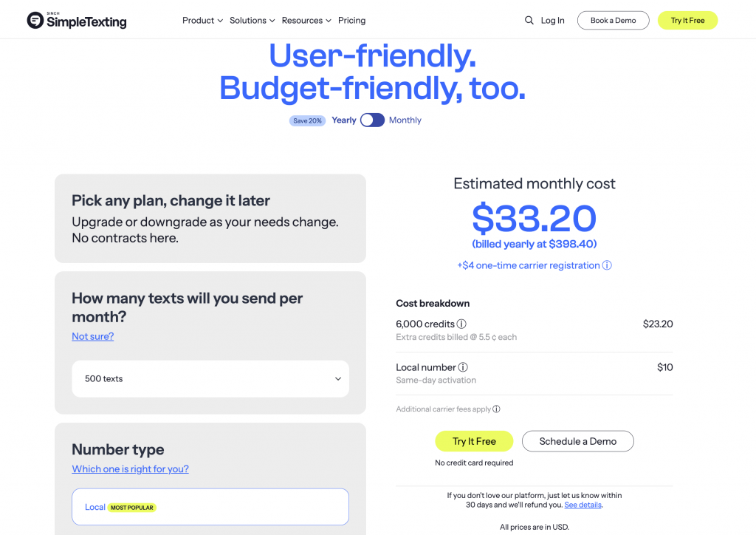Select the Monthly billing label
This screenshot has width=756, height=535.
coord(405,120)
